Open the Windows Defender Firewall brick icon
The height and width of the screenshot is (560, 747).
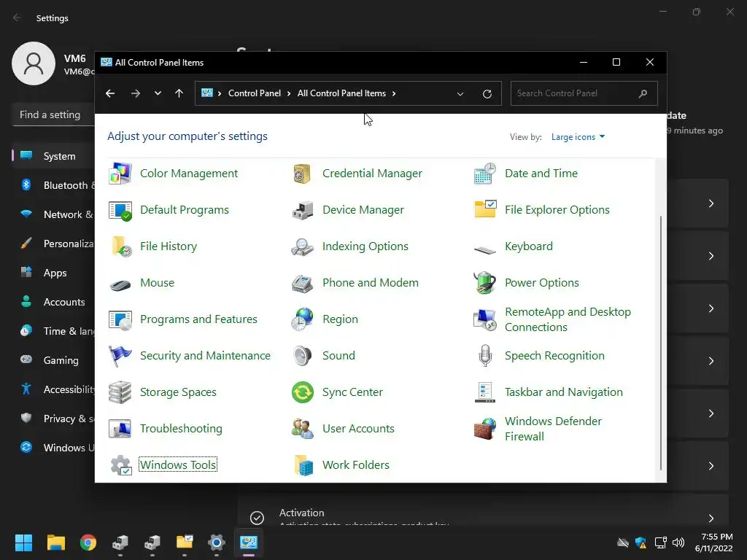[485, 429]
